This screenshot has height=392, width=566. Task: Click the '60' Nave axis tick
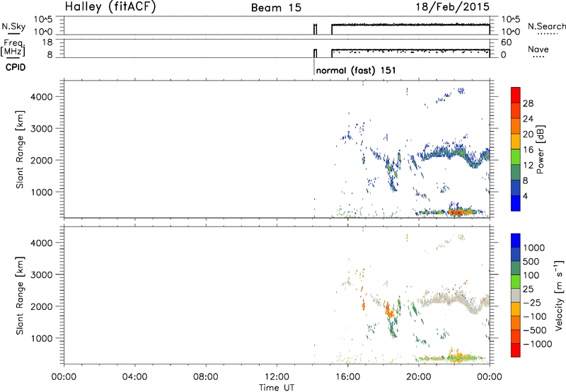click(x=506, y=42)
